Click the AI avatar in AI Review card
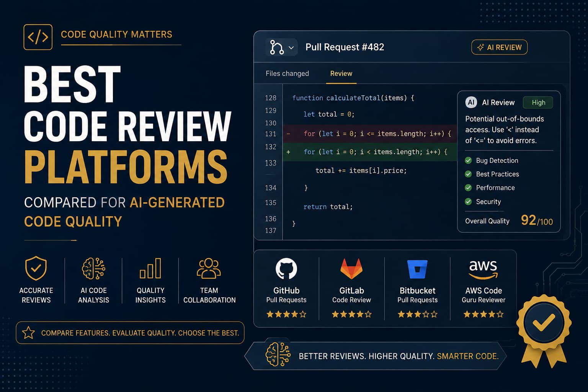 pos(471,103)
